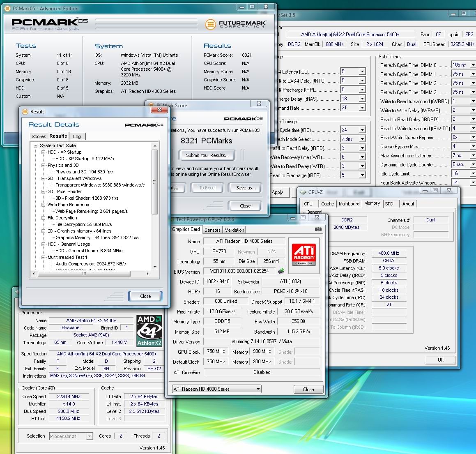Click the Apply button in MemSet
This screenshot has height=454, width=476.
277,192
